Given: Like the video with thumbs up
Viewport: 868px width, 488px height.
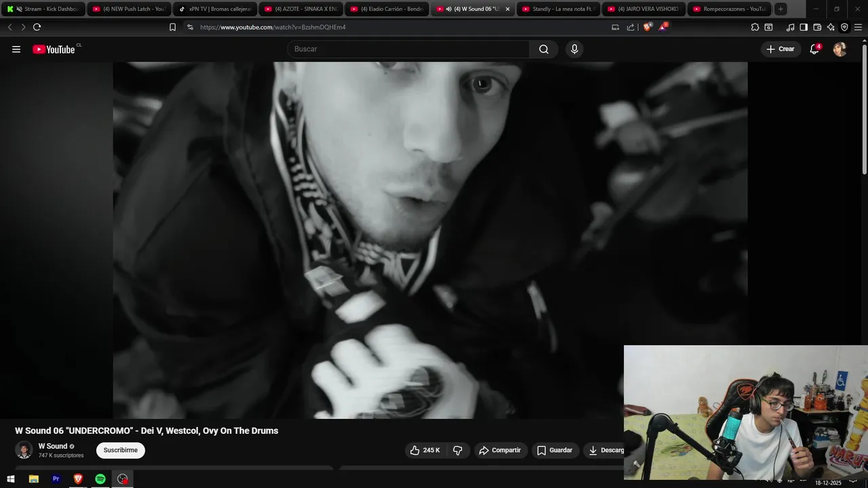Looking at the screenshot, I should click(426, 450).
